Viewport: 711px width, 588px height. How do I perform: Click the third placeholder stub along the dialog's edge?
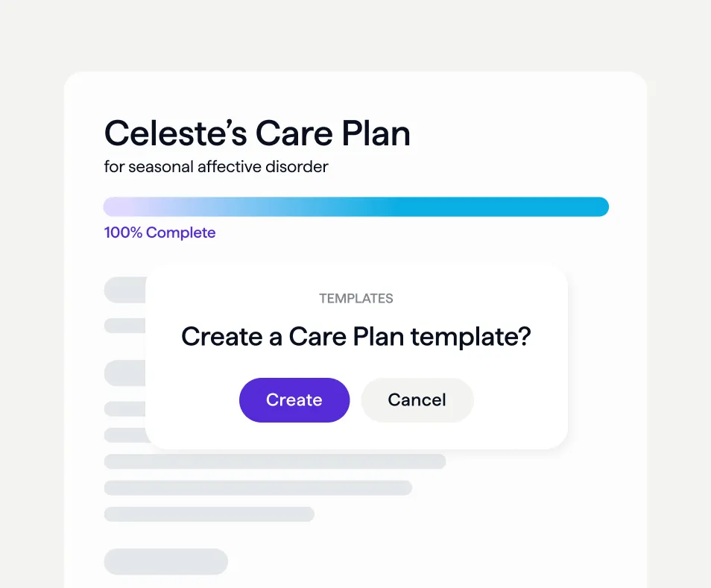pos(125,373)
